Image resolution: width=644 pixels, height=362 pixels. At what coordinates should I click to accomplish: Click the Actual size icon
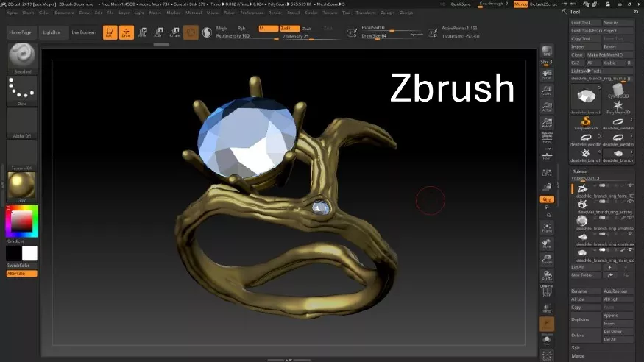(x=547, y=107)
